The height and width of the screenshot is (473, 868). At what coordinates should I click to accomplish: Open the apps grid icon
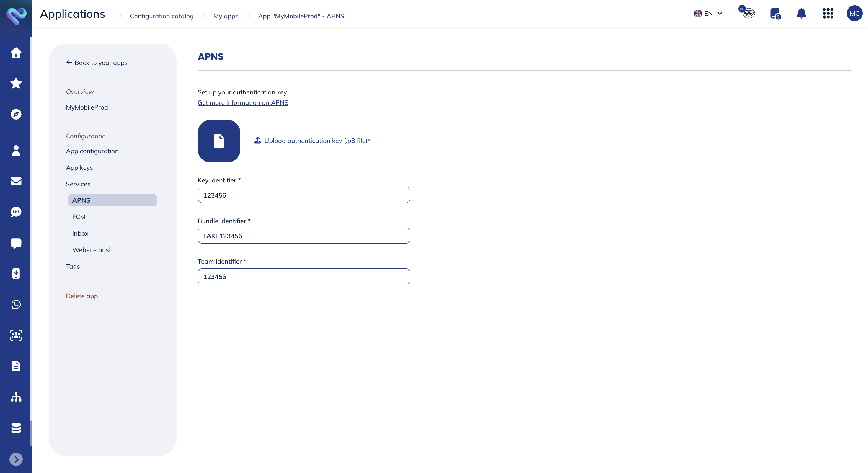(828, 14)
